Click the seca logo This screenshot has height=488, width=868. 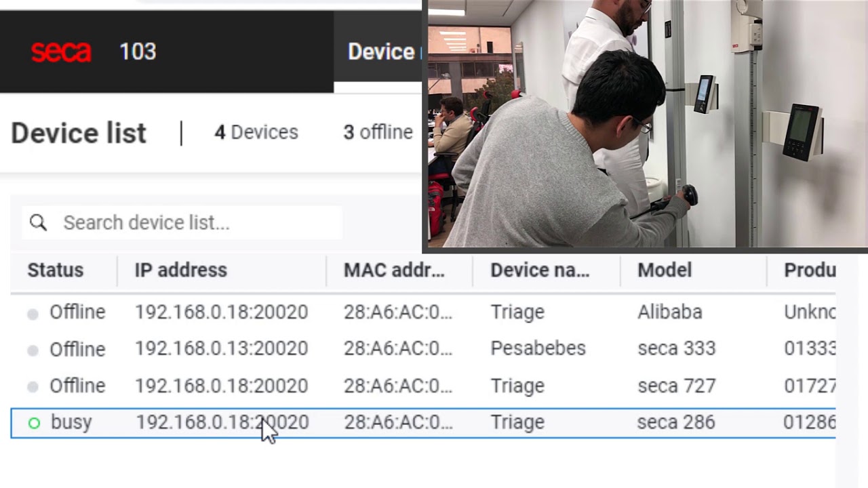[61, 52]
